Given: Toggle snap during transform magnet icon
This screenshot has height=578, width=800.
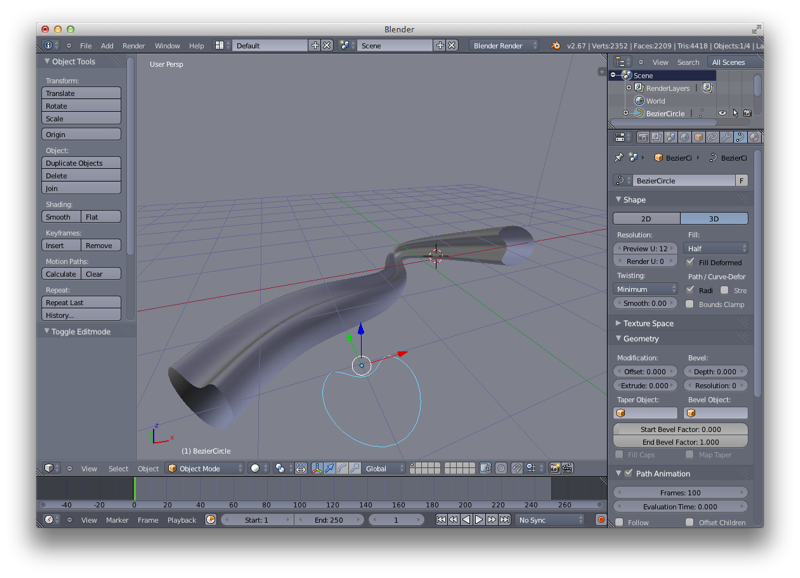Looking at the screenshot, I should [517, 468].
